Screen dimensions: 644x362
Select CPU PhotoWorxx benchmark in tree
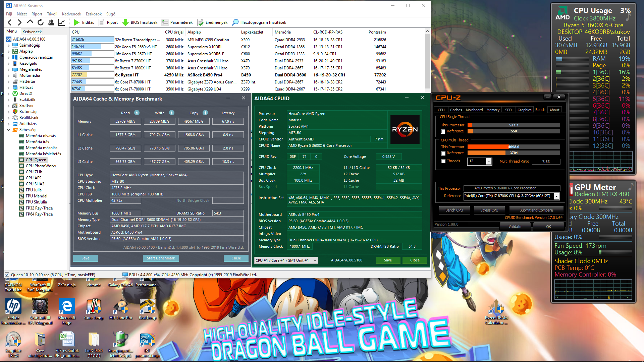pyautogui.click(x=41, y=166)
